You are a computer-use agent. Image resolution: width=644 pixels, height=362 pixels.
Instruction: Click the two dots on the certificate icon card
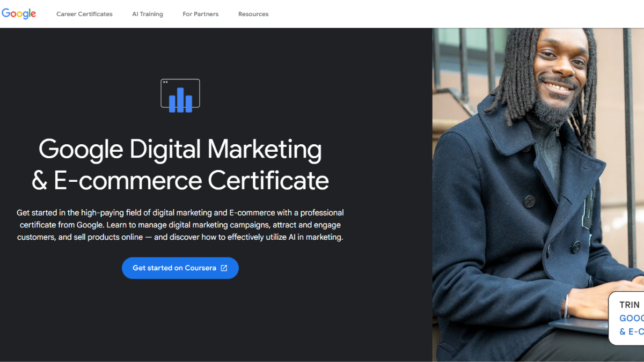pyautogui.click(x=166, y=83)
